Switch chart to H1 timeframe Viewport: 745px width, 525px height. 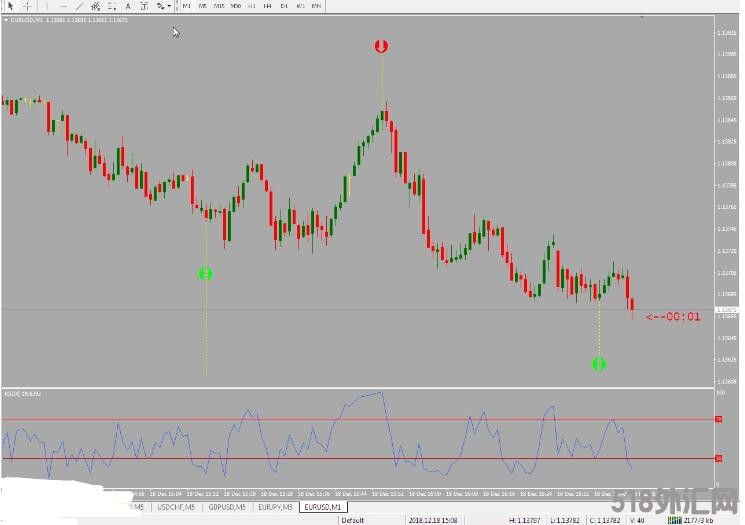coord(252,6)
